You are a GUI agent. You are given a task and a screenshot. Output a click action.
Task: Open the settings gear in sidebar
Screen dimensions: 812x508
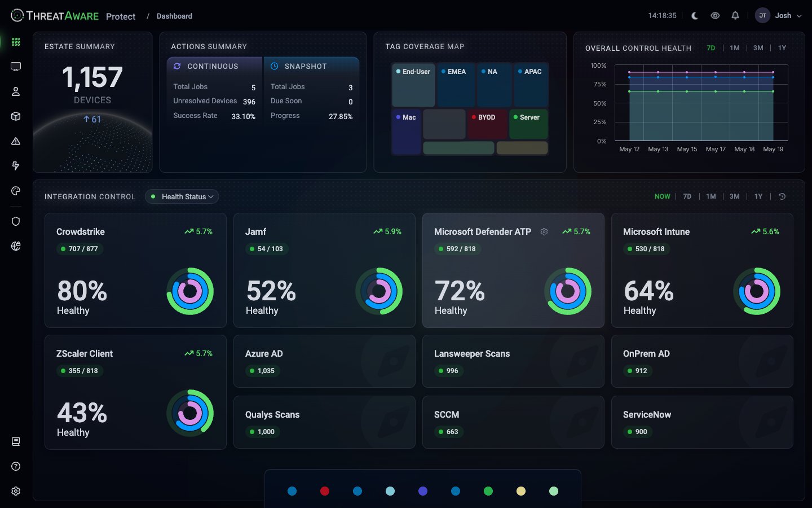16,491
